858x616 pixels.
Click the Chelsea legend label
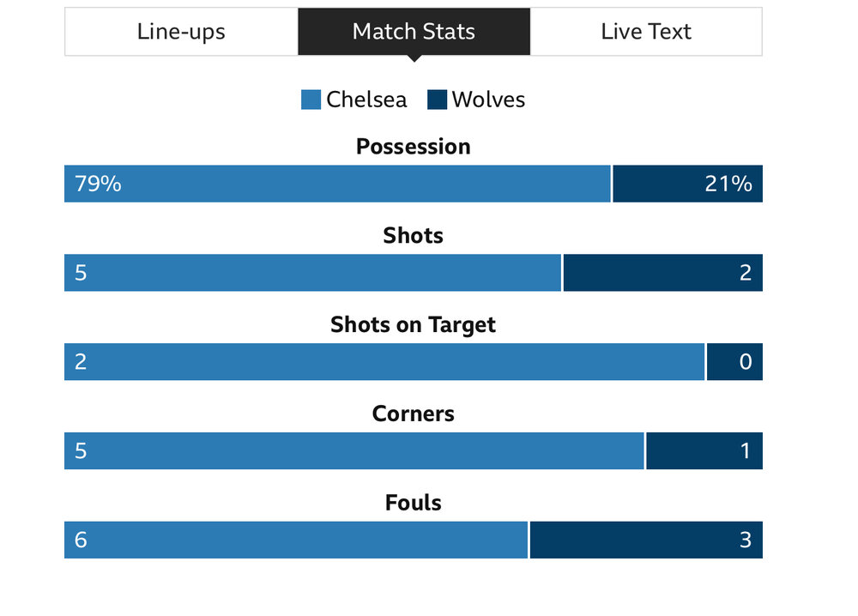366,100
